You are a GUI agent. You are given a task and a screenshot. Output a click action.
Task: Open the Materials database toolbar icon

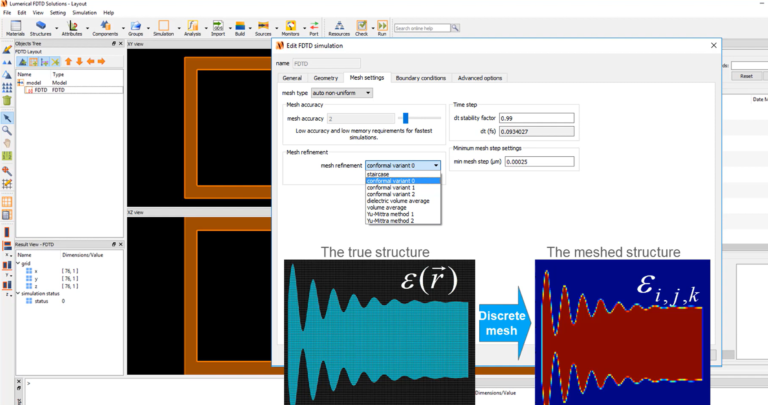[x=15, y=28]
